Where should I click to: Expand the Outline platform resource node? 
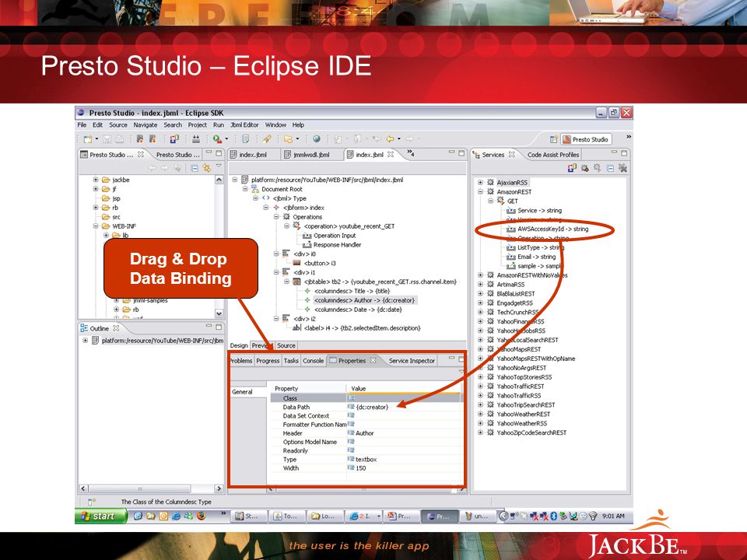click(x=85, y=341)
